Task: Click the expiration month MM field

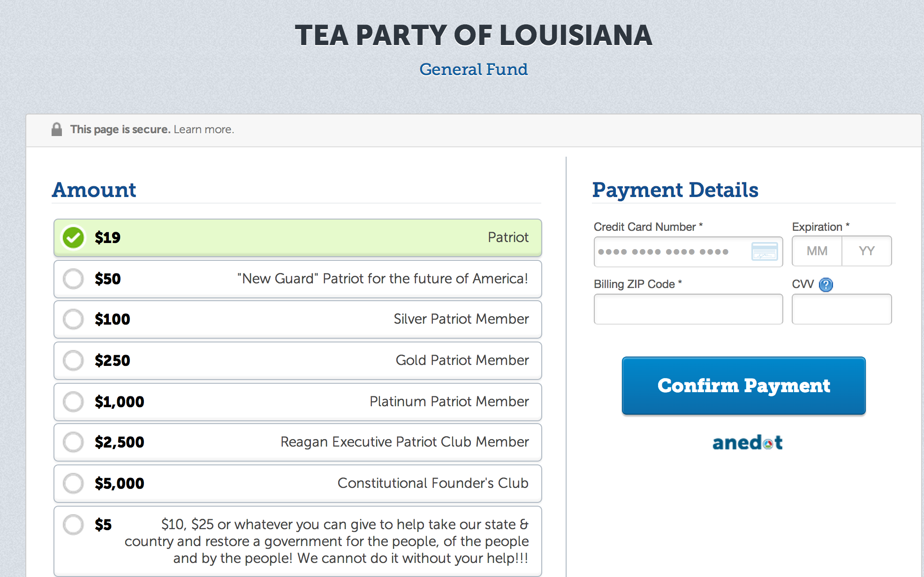Action: point(817,251)
